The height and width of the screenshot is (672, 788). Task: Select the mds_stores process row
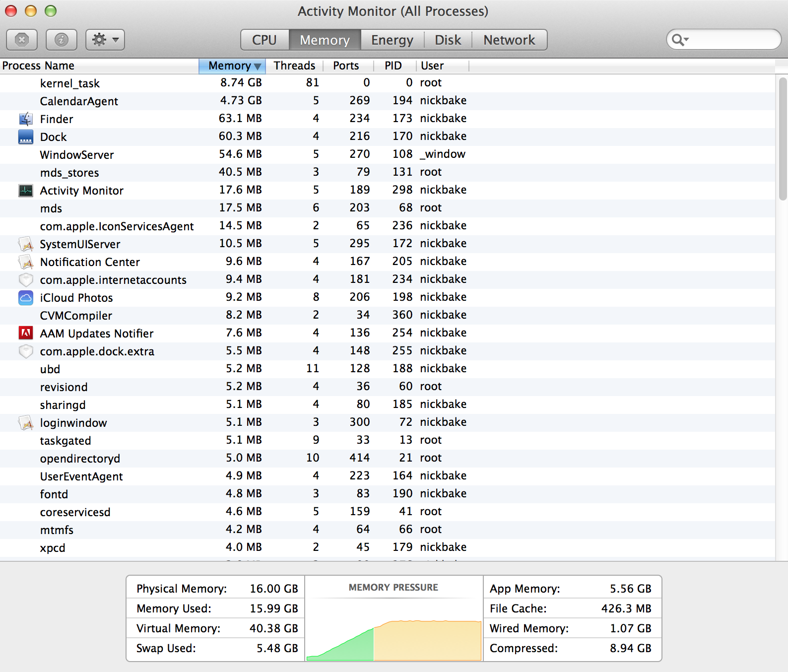[x=387, y=172]
